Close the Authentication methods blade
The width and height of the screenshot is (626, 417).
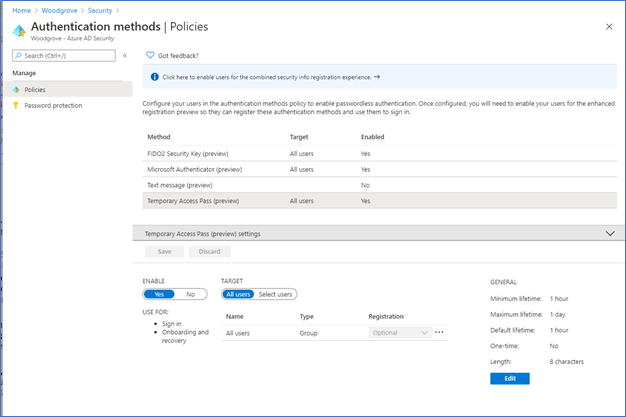point(609,26)
